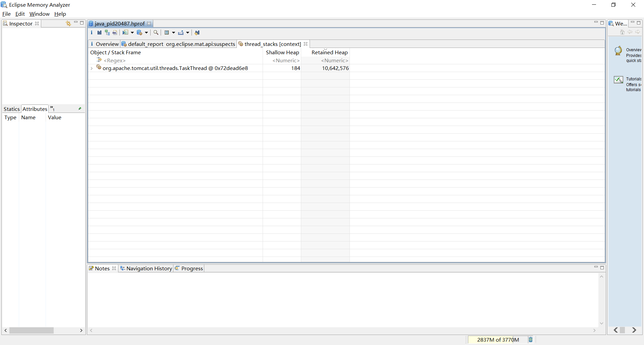This screenshot has width=644, height=345.
Task: Close the java_pid20487.hprof editor tab
Action: [x=149, y=23]
